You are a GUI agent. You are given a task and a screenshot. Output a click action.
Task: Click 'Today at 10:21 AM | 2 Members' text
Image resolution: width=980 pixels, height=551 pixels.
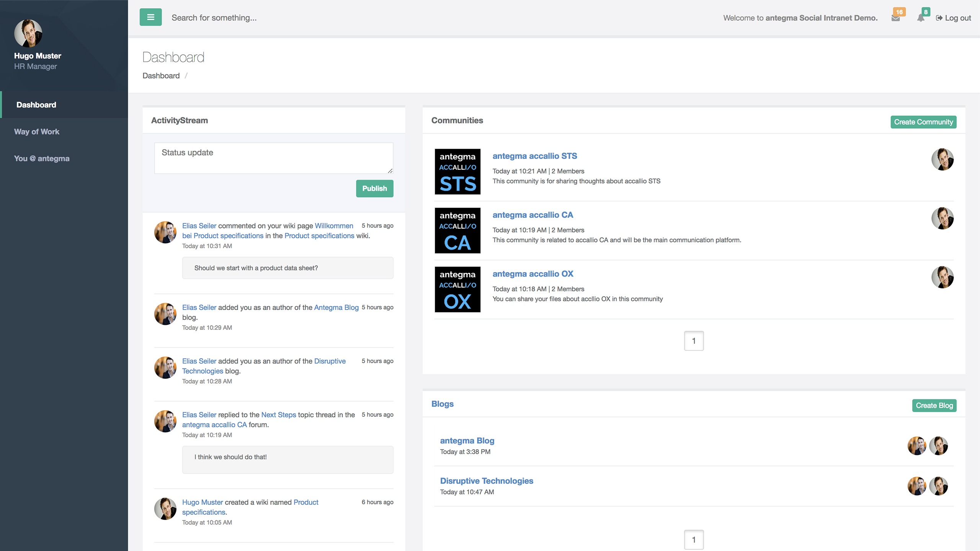(x=538, y=171)
